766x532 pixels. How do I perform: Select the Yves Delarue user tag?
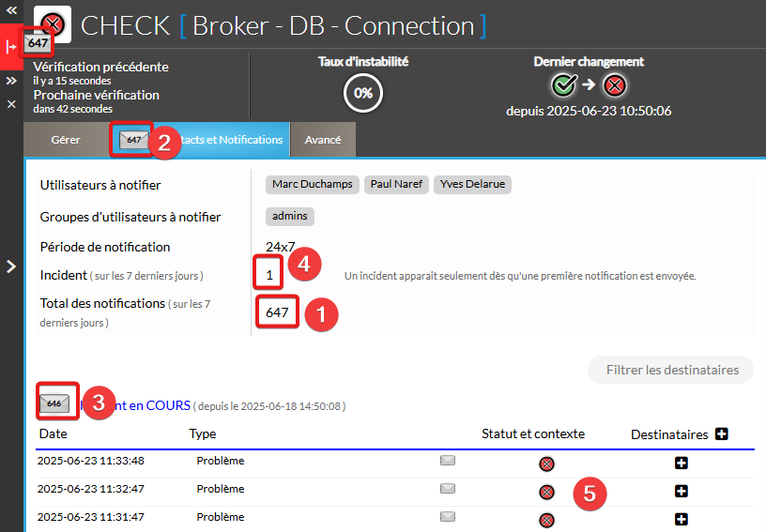click(x=472, y=185)
